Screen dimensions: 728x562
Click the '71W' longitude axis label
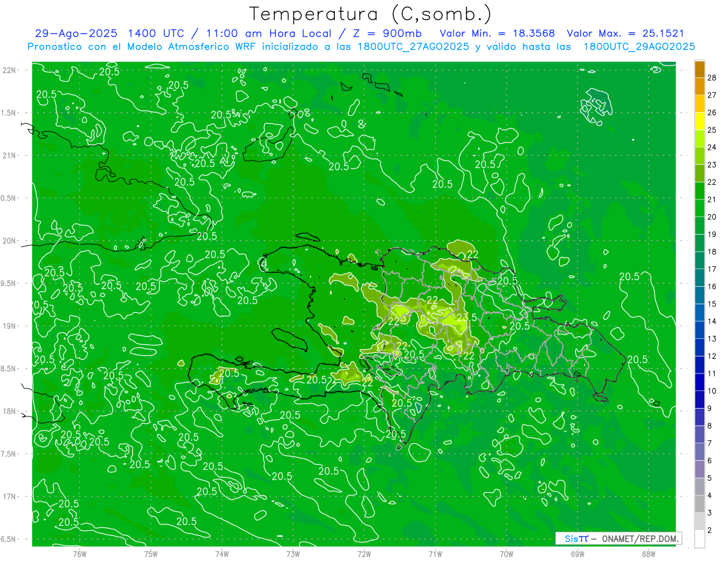435,554
